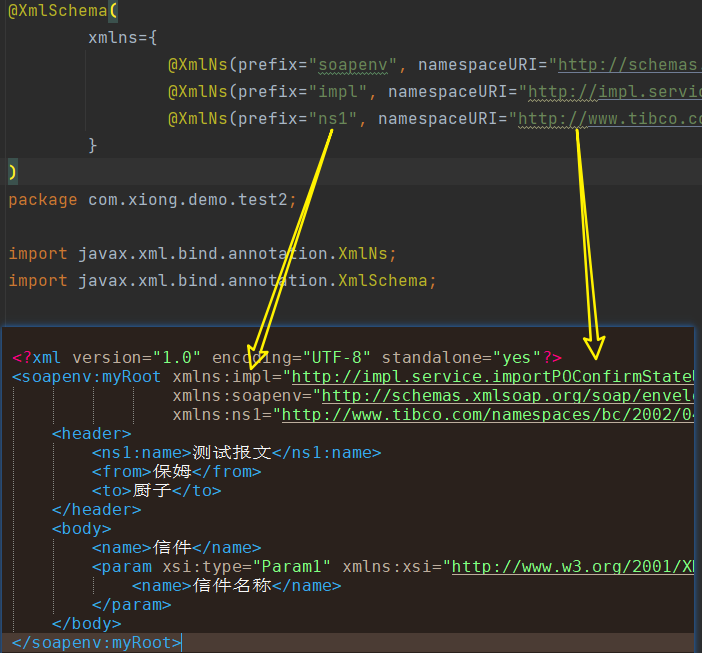The height and width of the screenshot is (653, 702).
Task: Click the from element text 保姆
Action: (172, 472)
